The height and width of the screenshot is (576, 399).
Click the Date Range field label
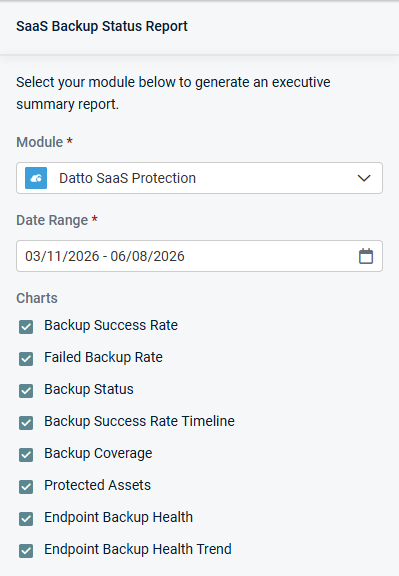click(52, 220)
